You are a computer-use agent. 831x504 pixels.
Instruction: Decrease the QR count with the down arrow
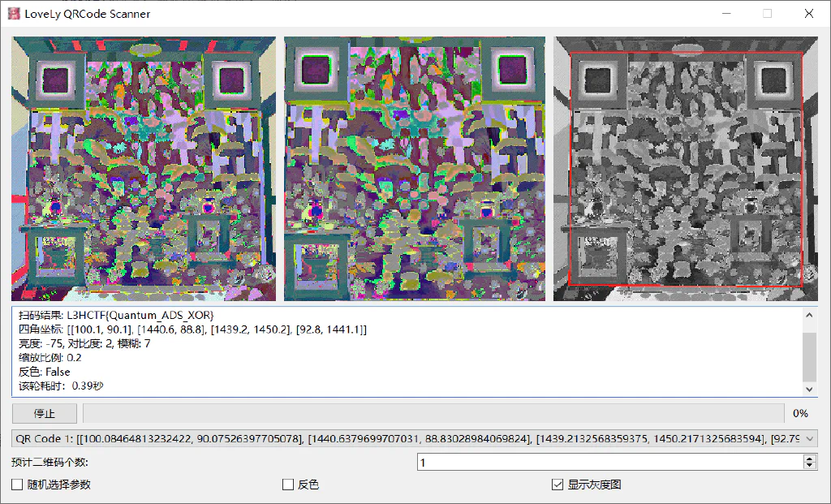coord(809,467)
